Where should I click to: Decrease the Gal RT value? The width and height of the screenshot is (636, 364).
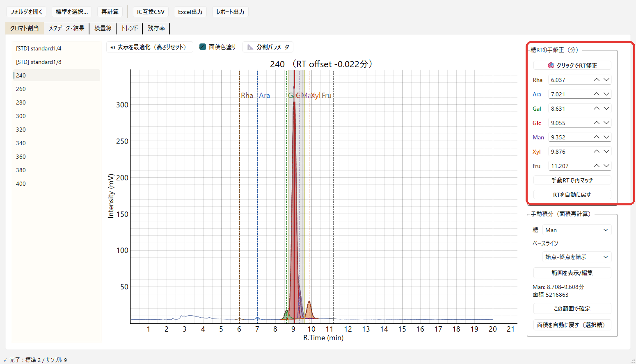(x=606, y=109)
